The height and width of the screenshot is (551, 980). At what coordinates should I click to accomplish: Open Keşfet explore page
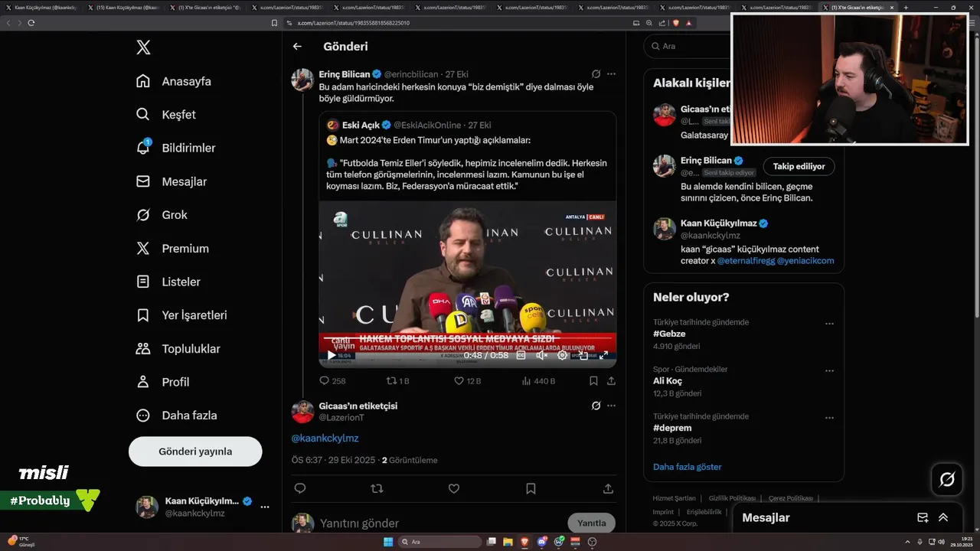[x=166, y=115]
